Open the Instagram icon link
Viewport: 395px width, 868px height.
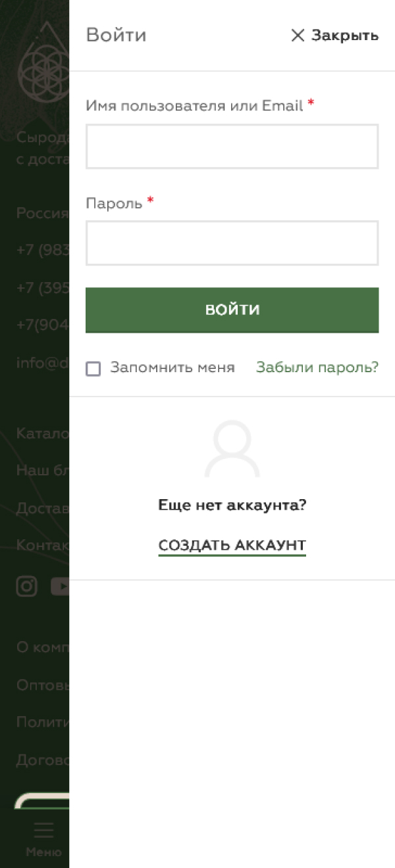coord(26,586)
